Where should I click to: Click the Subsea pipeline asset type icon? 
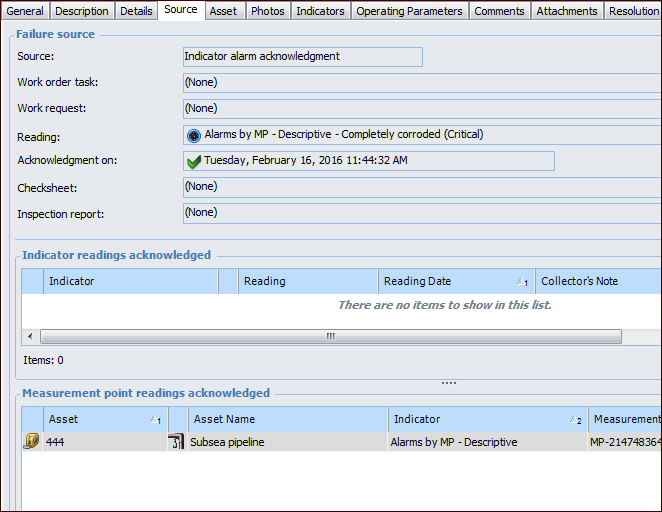pos(176,442)
